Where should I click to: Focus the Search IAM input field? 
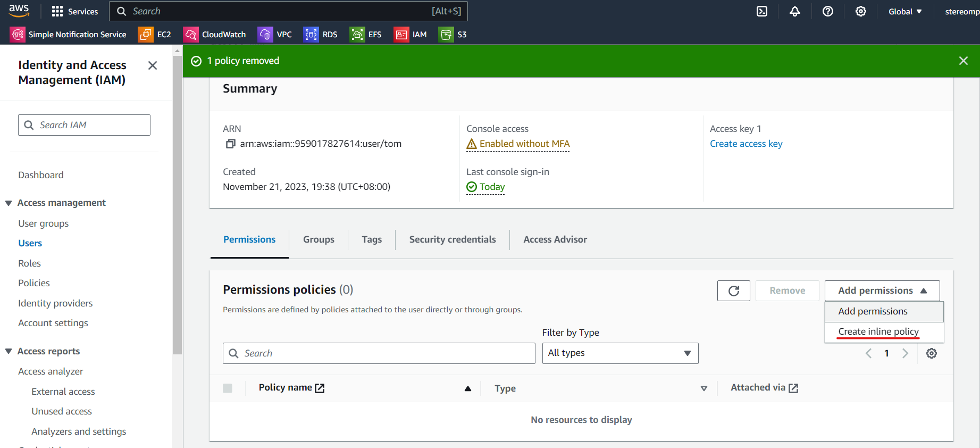point(84,125)
